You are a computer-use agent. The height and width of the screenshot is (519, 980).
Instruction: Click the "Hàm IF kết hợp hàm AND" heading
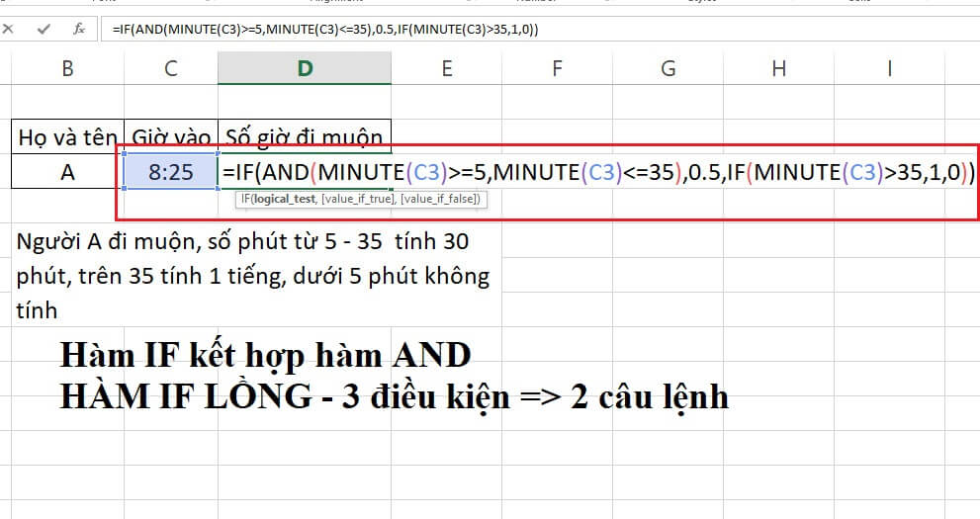click(x=266, y=355)
